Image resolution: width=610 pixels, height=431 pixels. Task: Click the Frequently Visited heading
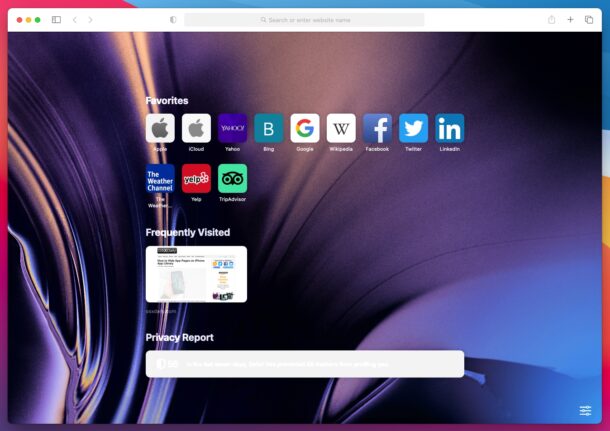click(188, 232)
